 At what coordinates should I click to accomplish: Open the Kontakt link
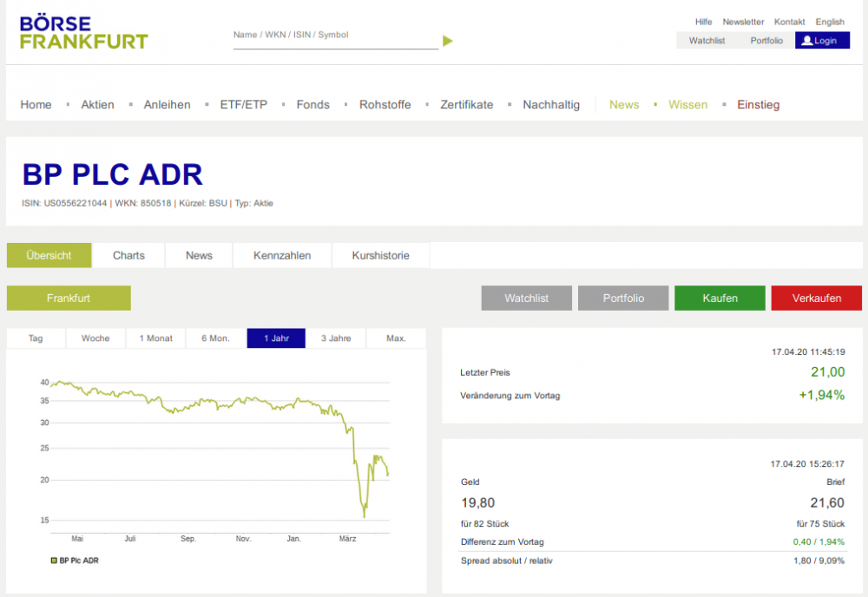789,22
